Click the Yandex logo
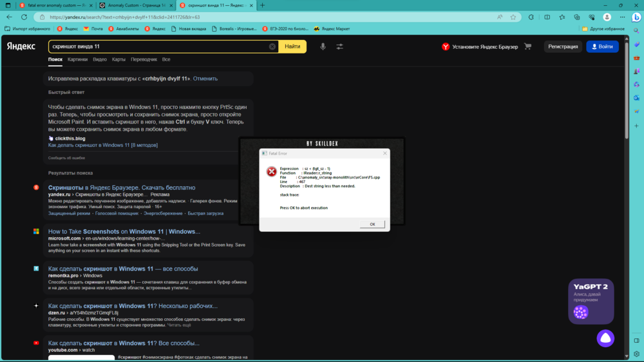The image size is (644, 362). (21, 46)
